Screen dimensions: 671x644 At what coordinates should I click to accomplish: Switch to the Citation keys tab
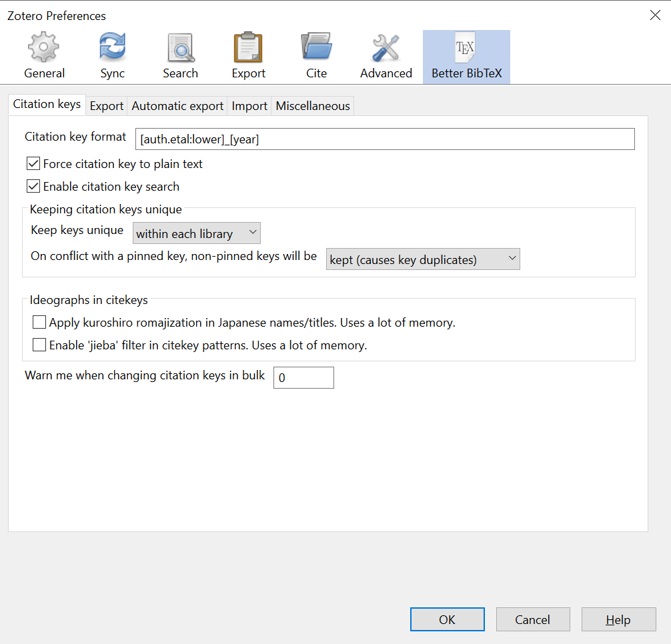(47, 105)
